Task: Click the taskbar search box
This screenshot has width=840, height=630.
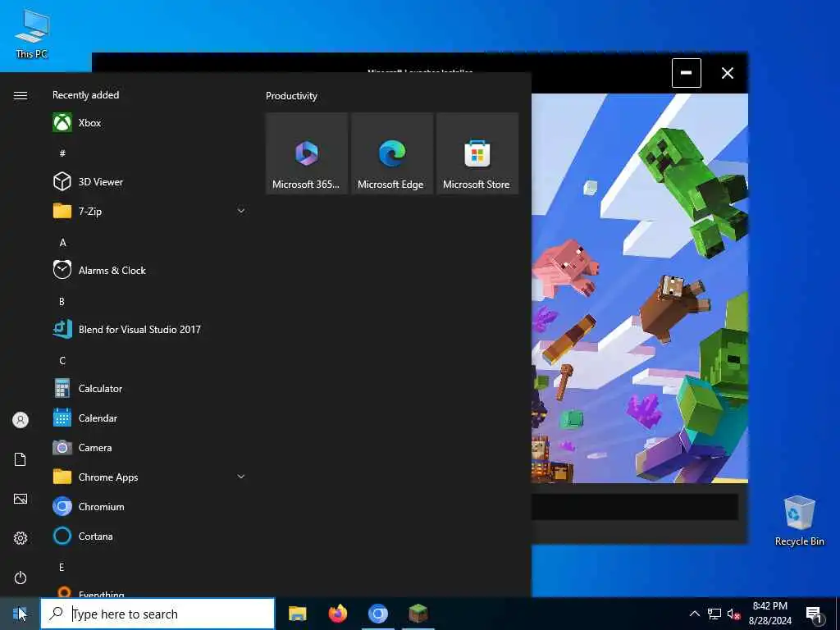Action: tap(157, 614)
